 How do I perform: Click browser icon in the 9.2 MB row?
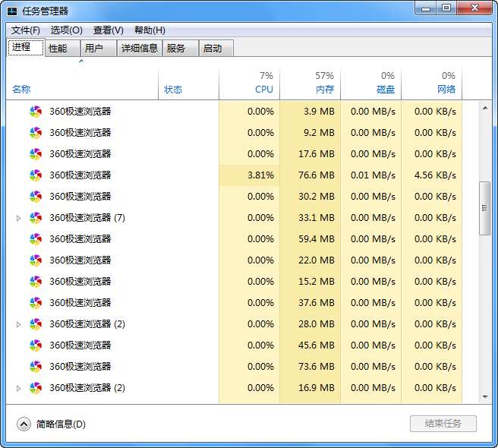[36, 133]
